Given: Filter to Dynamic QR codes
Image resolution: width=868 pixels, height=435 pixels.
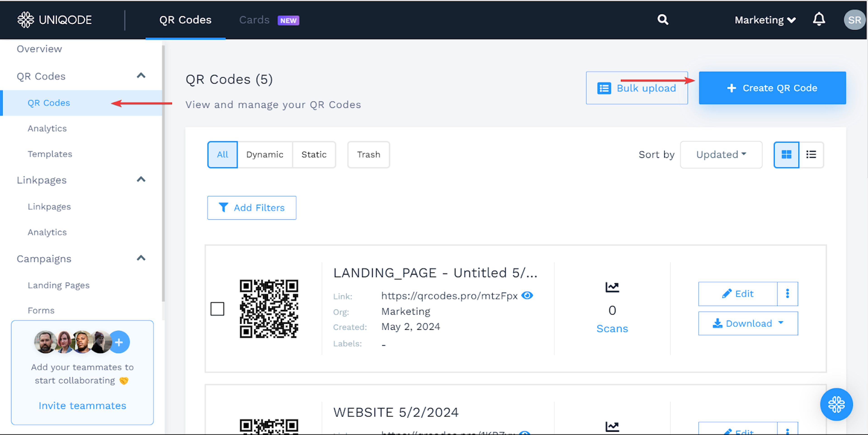Looking at the screenshot, I should tap(264, 155).
